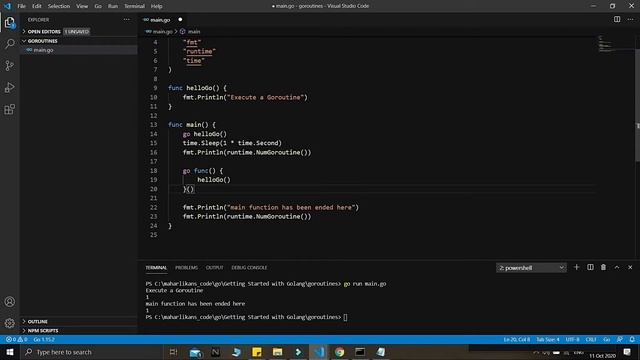The width and height of the screenshot is (640, 360).
Task: Close the terminal panel
Action: 630,267
